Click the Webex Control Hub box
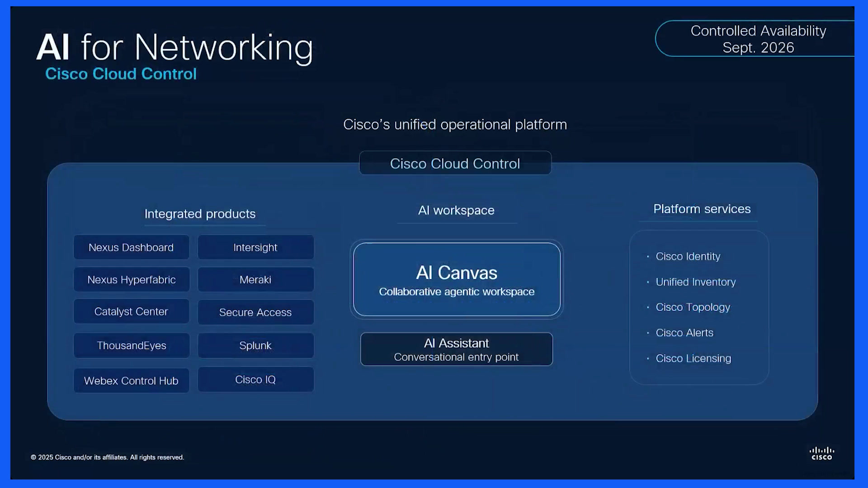The height and width of the screenshot is (488, 868). pos(131,380)
